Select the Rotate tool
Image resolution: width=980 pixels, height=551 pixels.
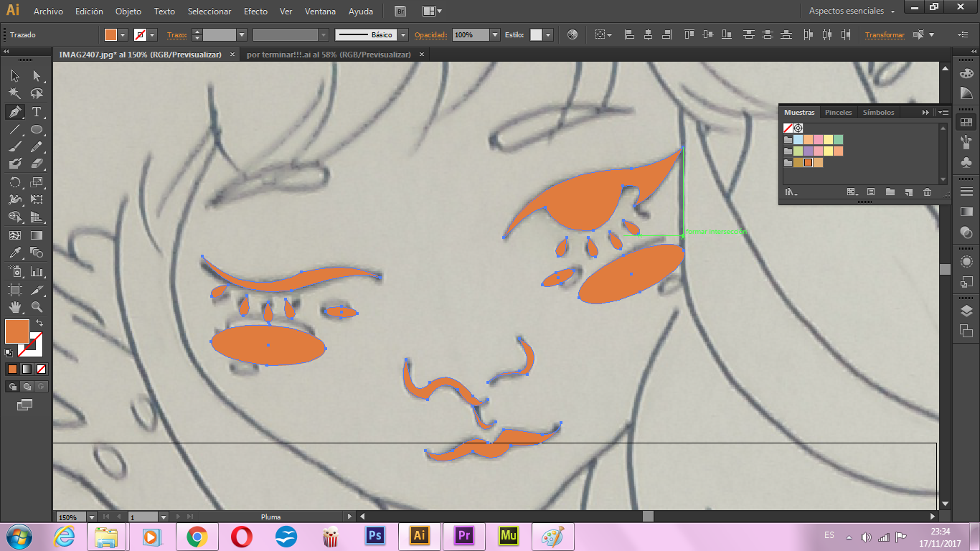[15, 182]
